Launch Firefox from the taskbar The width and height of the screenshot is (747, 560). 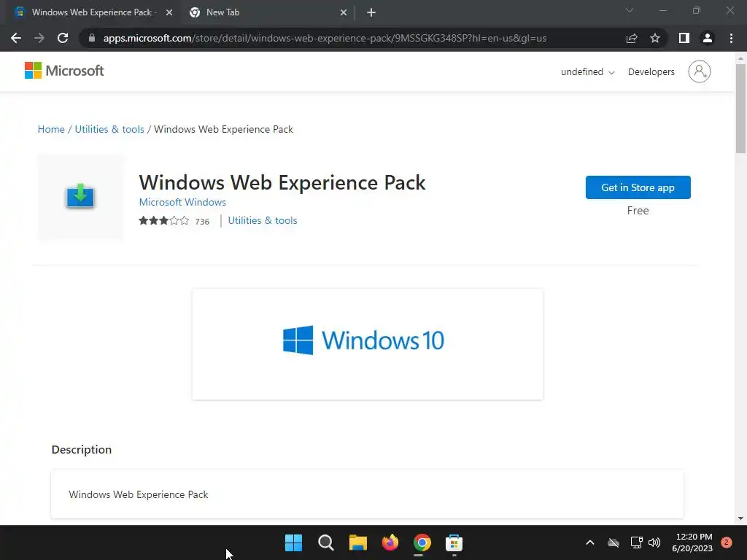(x=390, y=542)
